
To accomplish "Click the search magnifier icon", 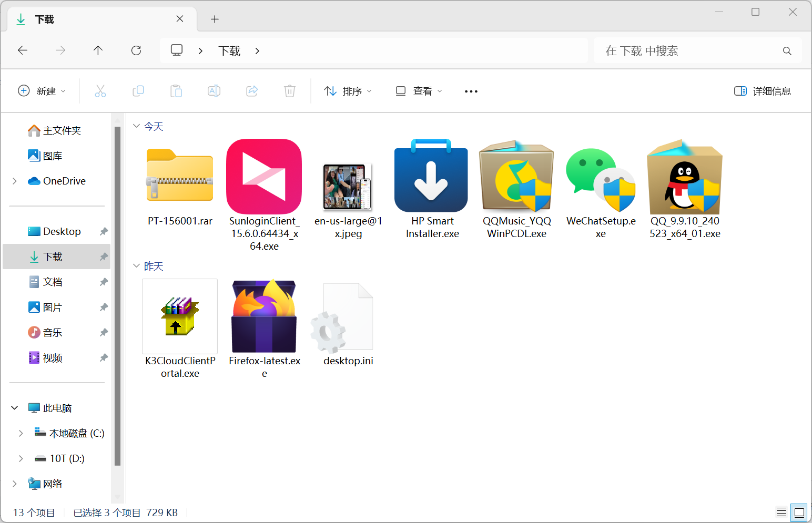I will tap(787, 51).
